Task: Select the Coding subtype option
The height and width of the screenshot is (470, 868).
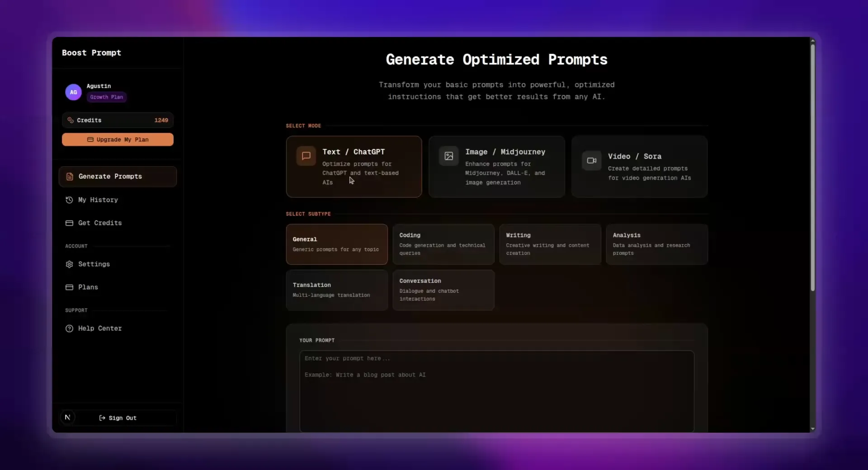Action: tap(443, 244)
